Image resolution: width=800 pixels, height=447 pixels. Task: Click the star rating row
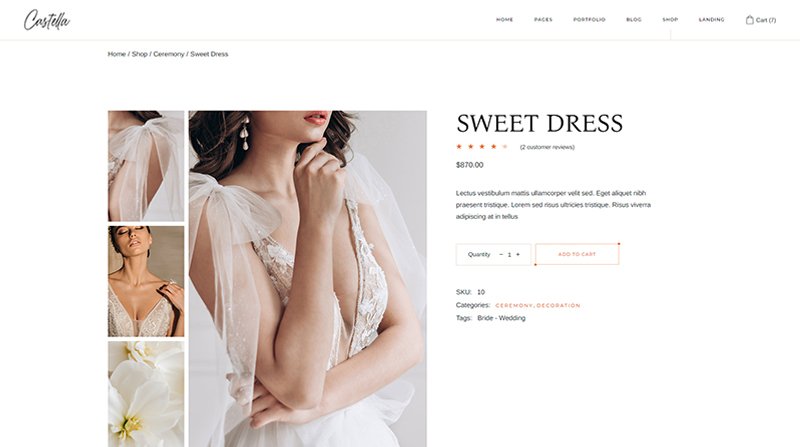pos(482,147)
